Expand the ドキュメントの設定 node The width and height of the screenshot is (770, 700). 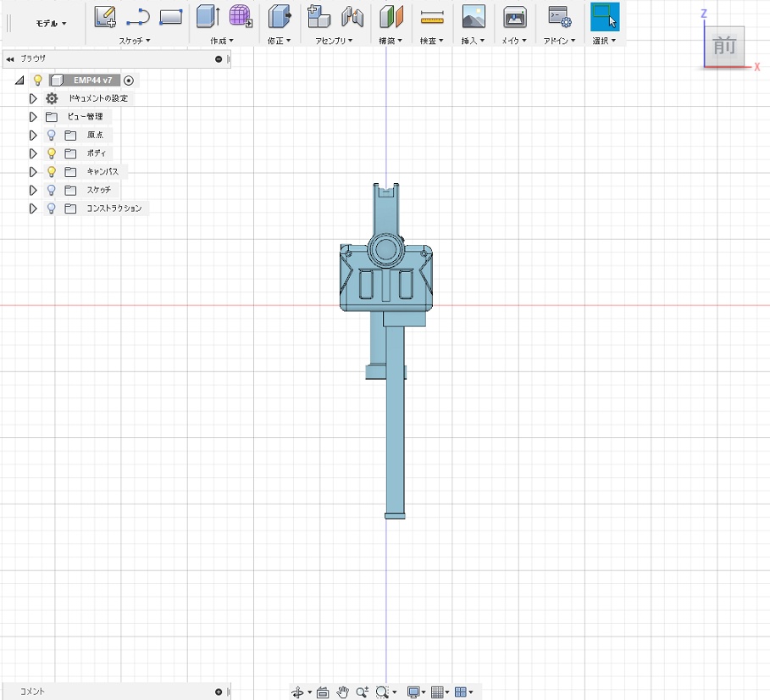point(33,98)
